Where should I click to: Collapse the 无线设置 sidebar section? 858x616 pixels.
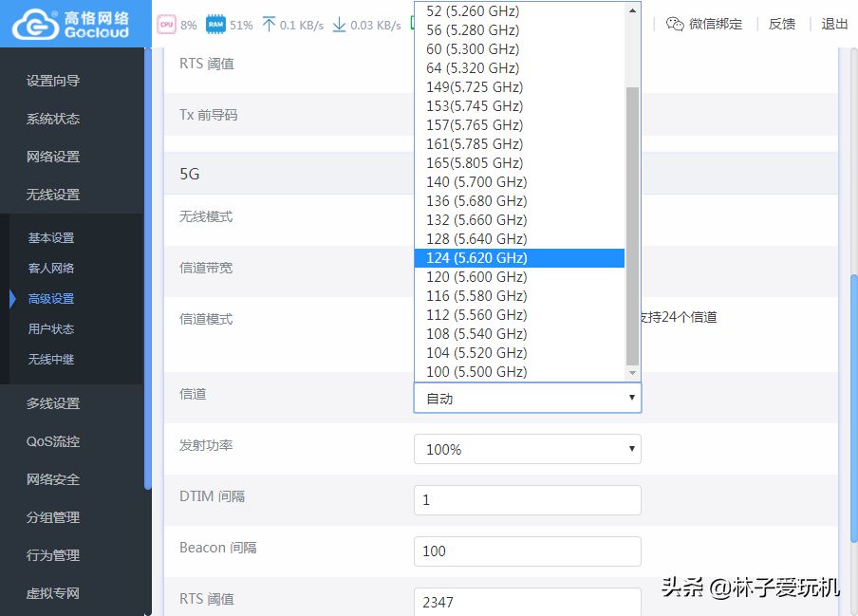pos(53,195)
